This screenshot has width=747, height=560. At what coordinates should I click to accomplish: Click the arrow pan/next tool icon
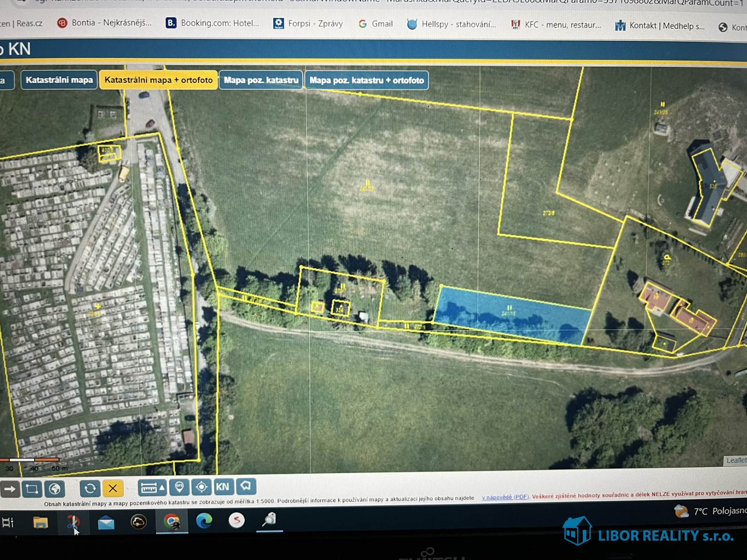[x=10, y=489]
